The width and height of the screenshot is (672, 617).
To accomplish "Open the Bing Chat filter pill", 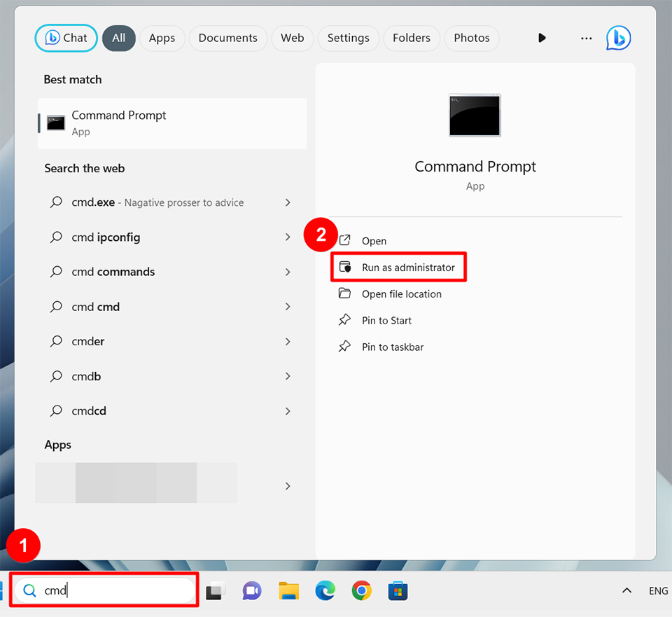I will (x=66, y=38).
